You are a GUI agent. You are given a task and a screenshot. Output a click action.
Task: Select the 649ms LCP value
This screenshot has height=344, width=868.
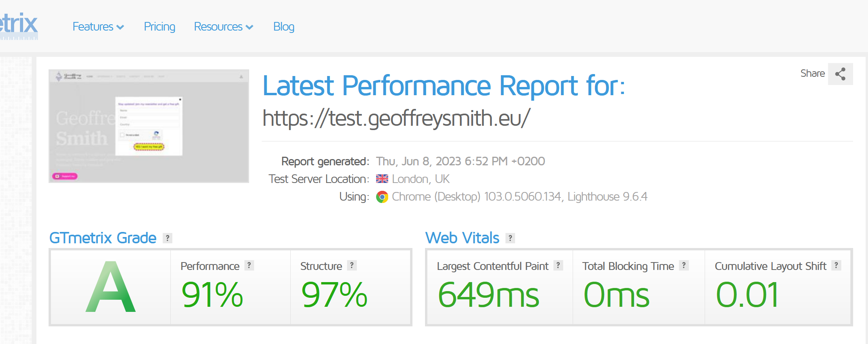pyautogui.click(x=488, y=295)
